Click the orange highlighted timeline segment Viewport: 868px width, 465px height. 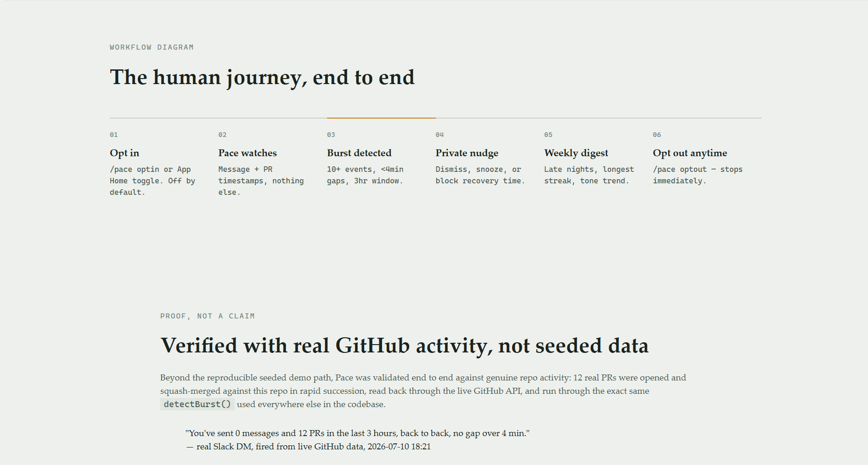(381, 118)
